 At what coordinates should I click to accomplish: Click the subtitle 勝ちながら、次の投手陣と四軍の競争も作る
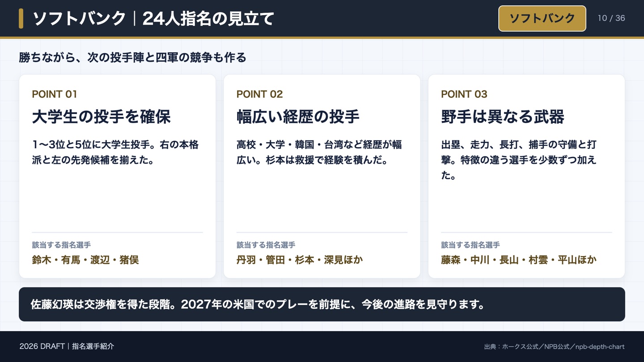click(x=133, y=58)
